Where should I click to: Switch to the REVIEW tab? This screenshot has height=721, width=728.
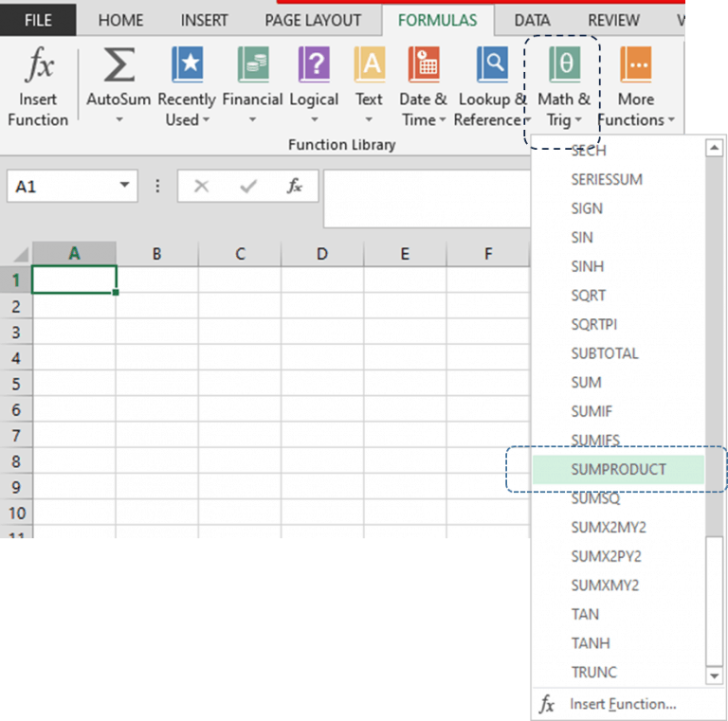point(613,21)
